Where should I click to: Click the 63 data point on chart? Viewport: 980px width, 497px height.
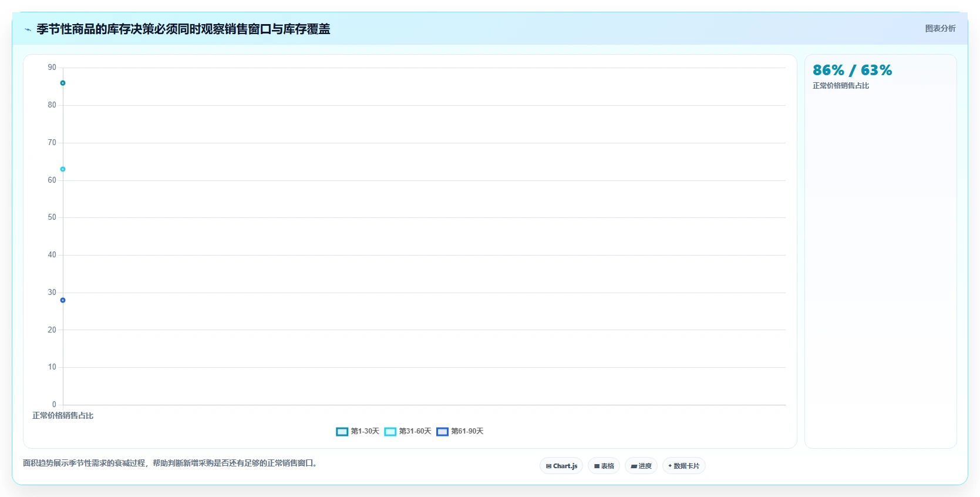pos(63,169)
